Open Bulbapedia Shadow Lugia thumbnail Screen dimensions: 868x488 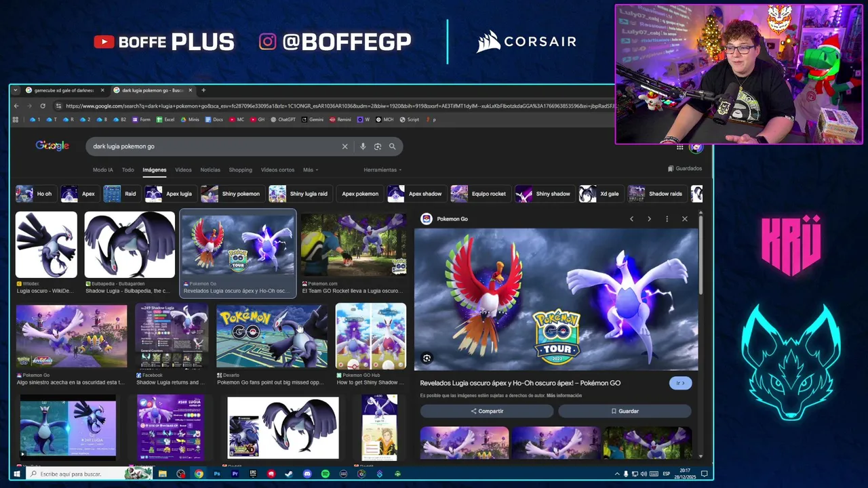130,245
